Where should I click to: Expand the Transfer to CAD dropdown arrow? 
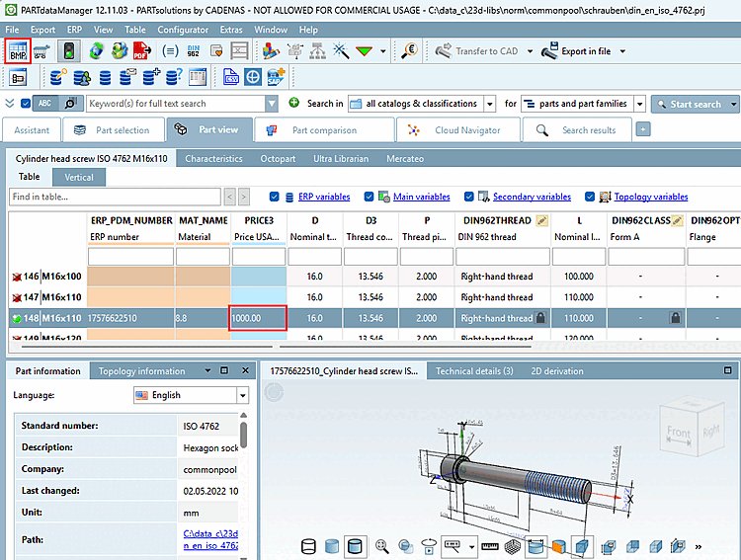[530, 51]
